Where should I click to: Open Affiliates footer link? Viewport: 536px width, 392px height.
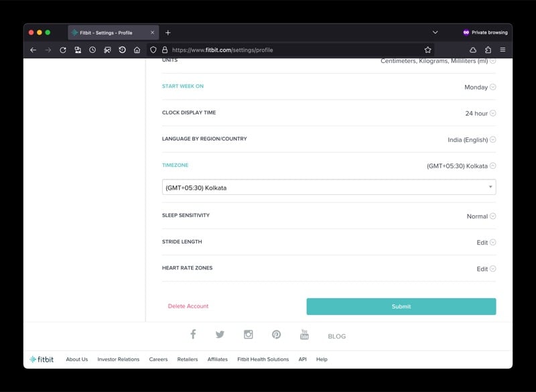[217, 359]
